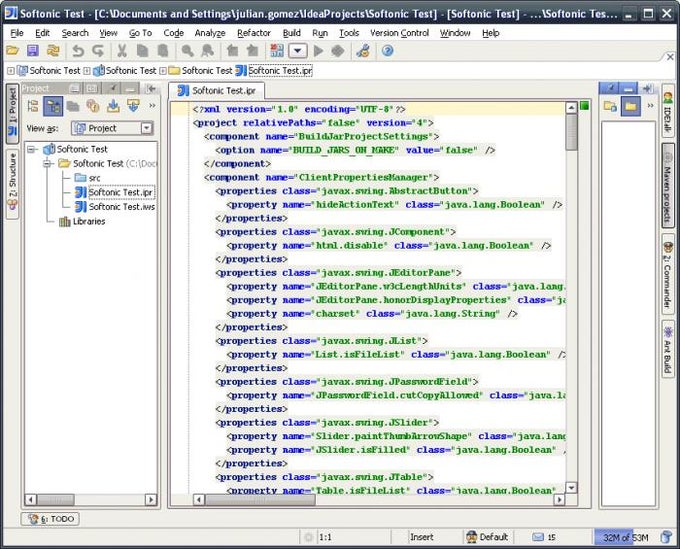The image size is (680, 549).
Task: Select Libraries node in project tree
Action: (82, 221)
